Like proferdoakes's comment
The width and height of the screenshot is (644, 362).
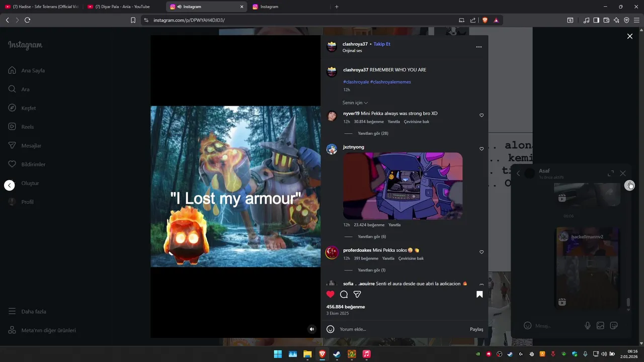[x=481, y=252]
